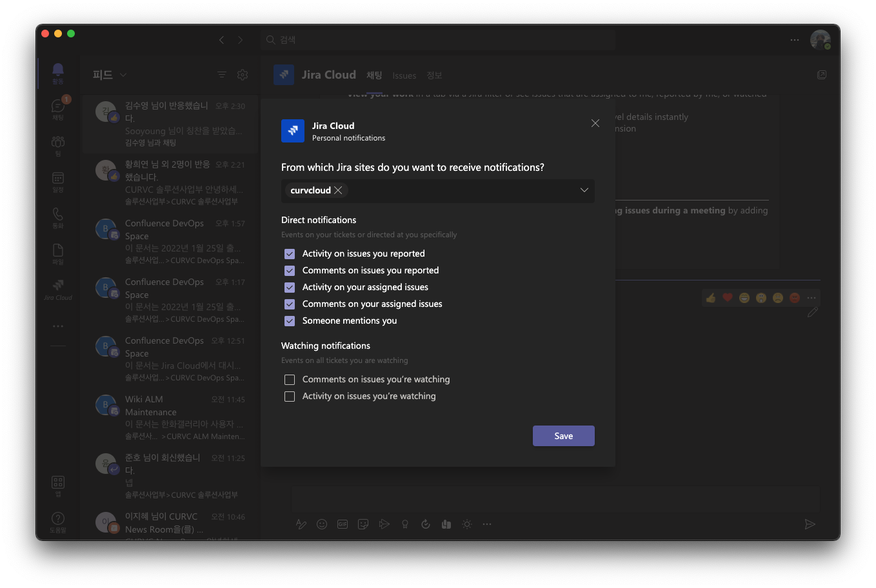This screenshot has height=588, width=876.
Task: Enable Activity on issues you're watching
Action: click(290, 397)
